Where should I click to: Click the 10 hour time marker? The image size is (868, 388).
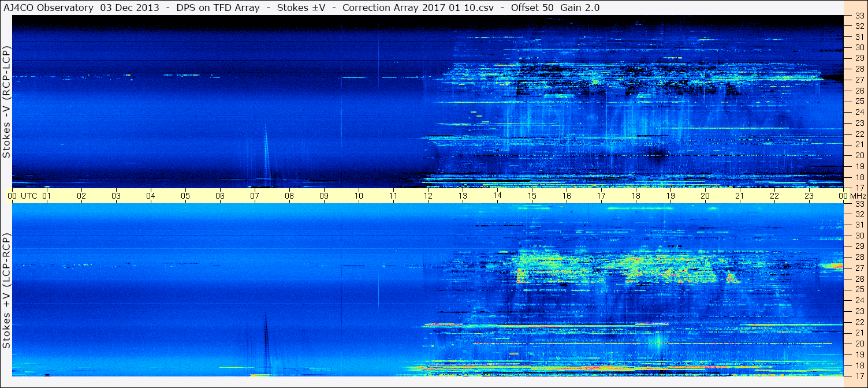click(x=359, y=196)
